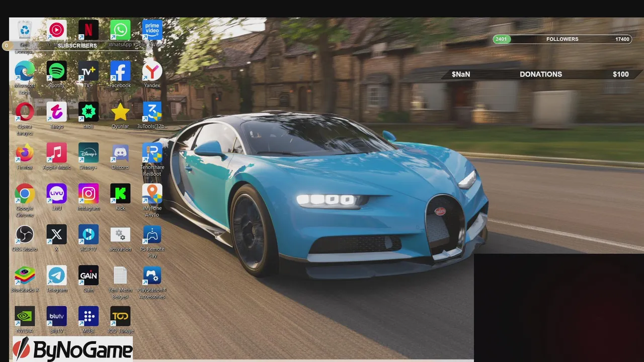Viewport: 644px width, 362px height.
Task: Open the tabii desktop shortcut
Action: pos(89,112)
